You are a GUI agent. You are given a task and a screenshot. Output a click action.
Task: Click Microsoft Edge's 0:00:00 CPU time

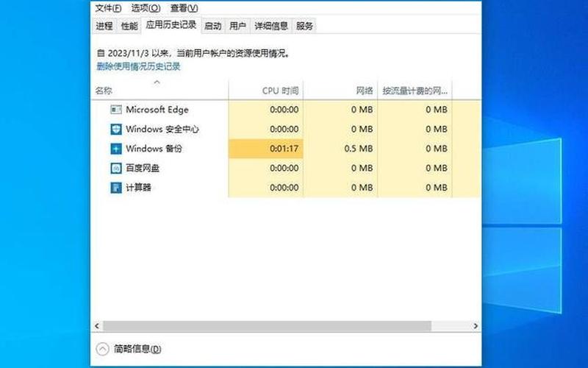266,110
